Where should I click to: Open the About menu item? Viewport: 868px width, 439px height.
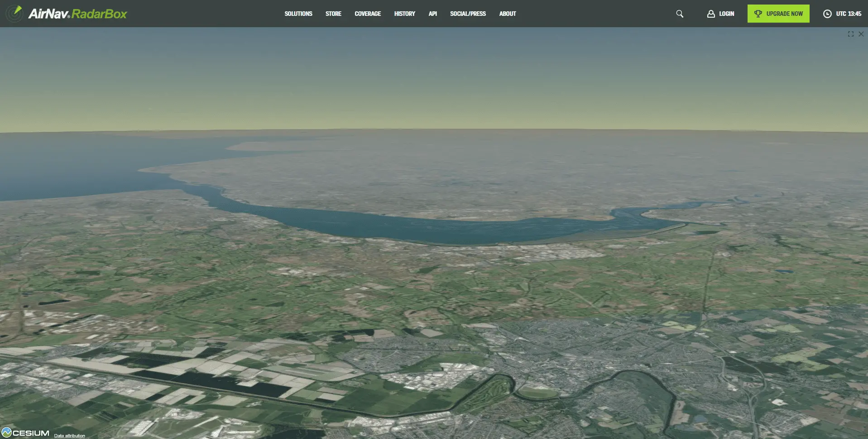[x=508, y=14]
